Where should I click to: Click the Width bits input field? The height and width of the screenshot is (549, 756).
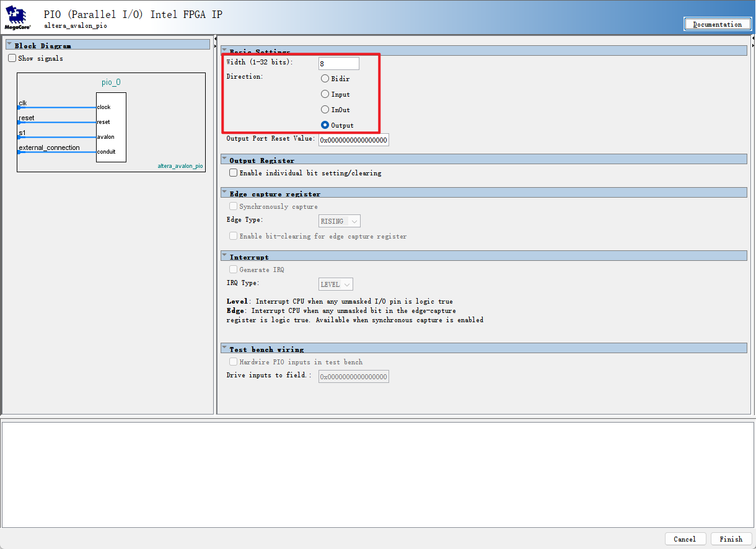[x=338, y=63]
